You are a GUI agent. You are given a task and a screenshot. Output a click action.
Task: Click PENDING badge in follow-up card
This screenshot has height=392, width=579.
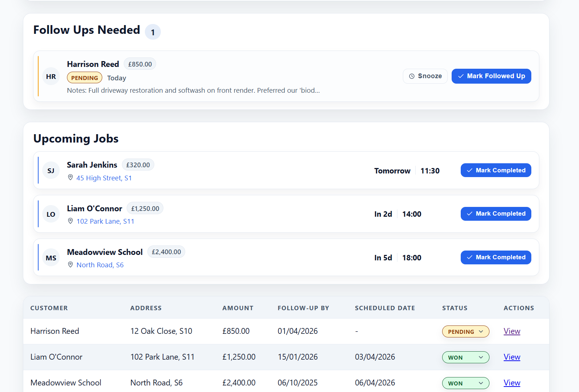[84, 78]
